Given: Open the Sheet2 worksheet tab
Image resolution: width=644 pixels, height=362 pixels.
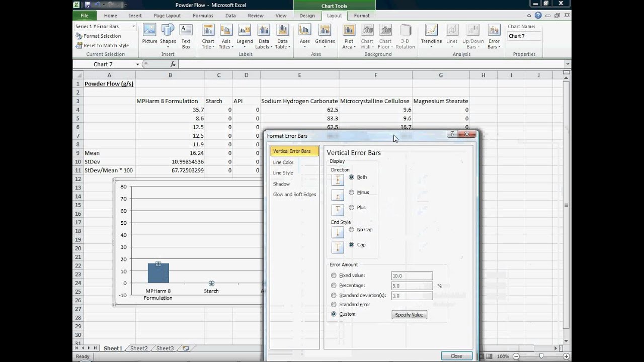Looking at the screenshot, I should (x=139, y=348).
